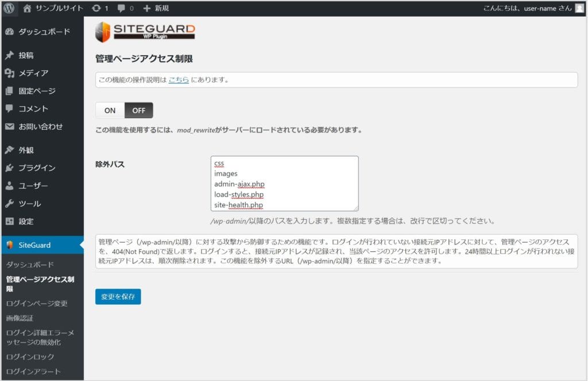The image size is (588, 381).
Task: Grab the textarea resize handle corner
Action: [355, 208]
